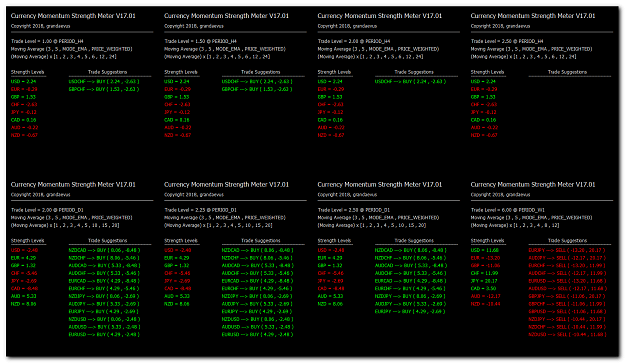Click 'CHF = -2.63' in Trade Level 2.50 H4 panel
This screenshot has height=363, width=625.
[484, 104]
